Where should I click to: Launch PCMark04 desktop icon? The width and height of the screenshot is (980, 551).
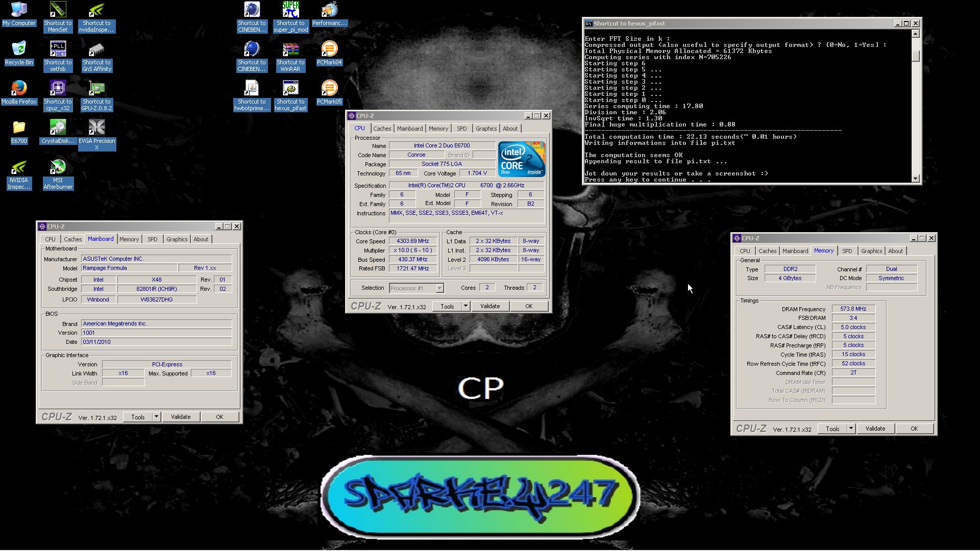[329, 53]
